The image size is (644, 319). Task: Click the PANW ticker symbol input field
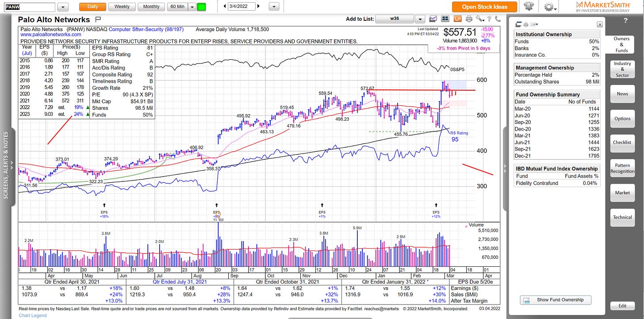tap(29, 7)
